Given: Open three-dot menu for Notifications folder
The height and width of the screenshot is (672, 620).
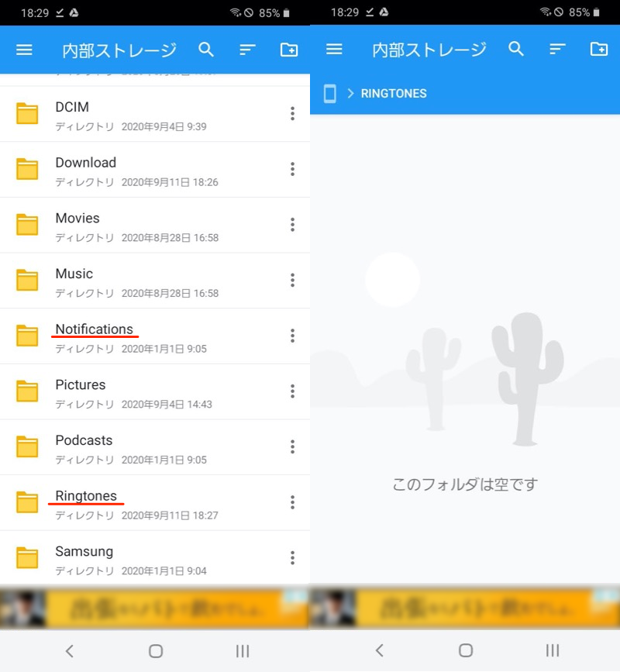Looking at the screenshot, I should pos(292,336).
